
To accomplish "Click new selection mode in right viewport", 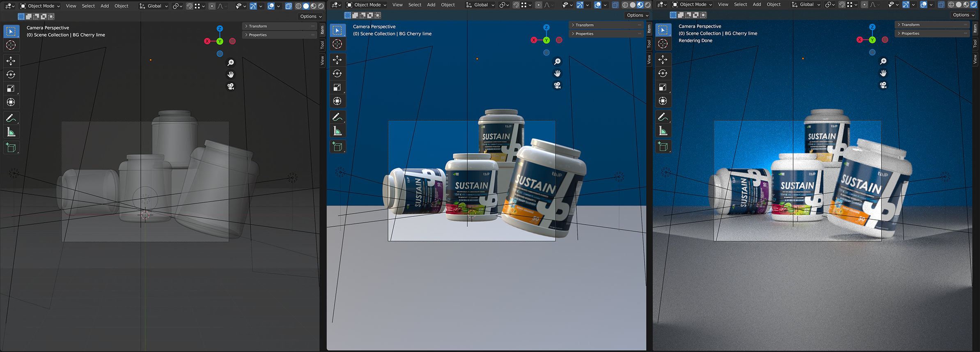I will coord(673,15).
